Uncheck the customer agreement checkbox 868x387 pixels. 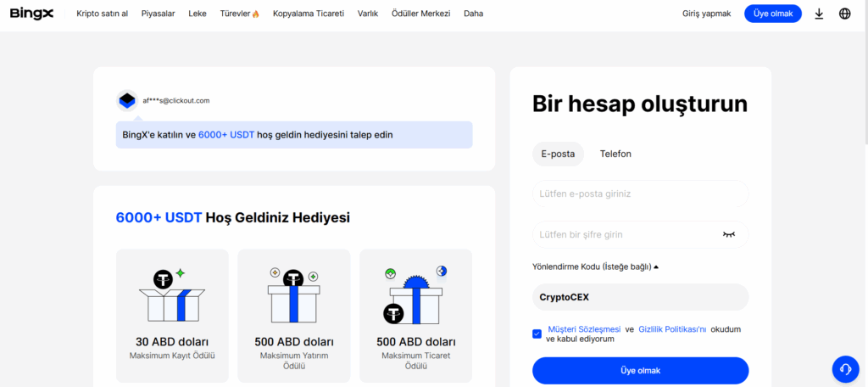coord(537,334)
